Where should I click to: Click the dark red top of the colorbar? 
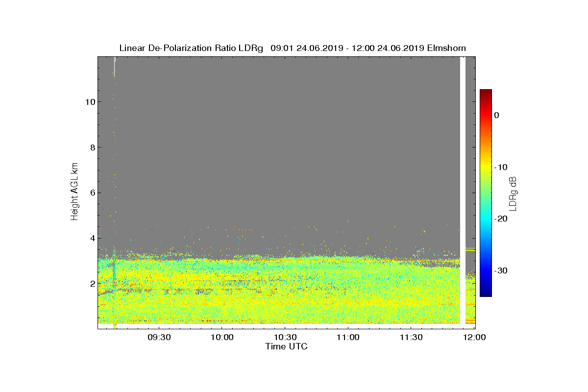tap(486, 93)
